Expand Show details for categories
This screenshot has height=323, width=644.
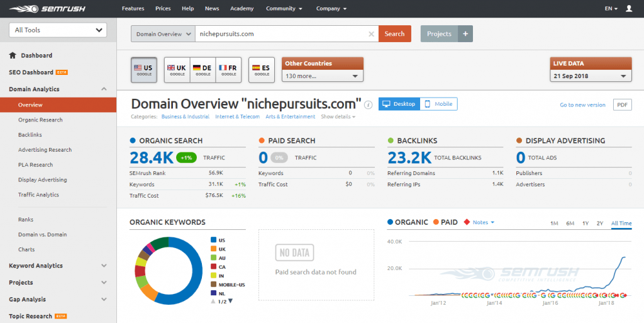click(338, 116)
